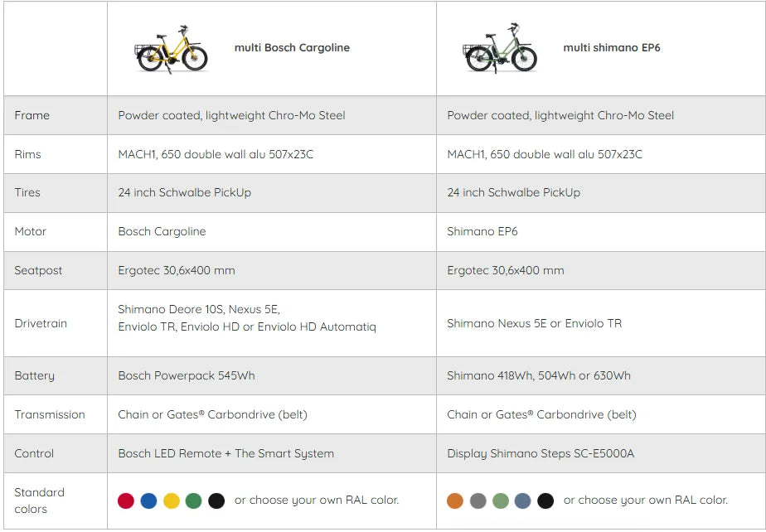The width and height of the screenshot is (766, 532).
Task: Pick the grey color swatch
Action: coord(478,501)
